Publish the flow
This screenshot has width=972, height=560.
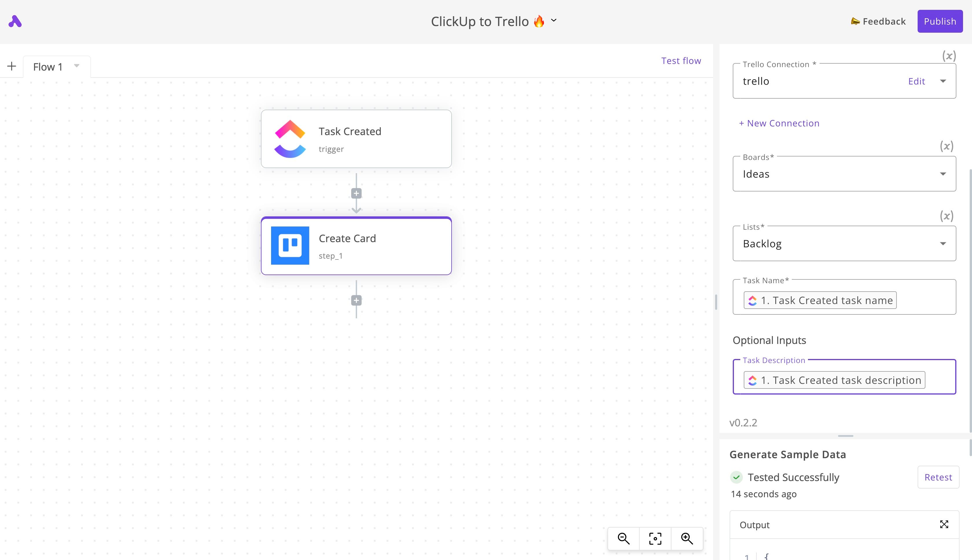[940, 21]
